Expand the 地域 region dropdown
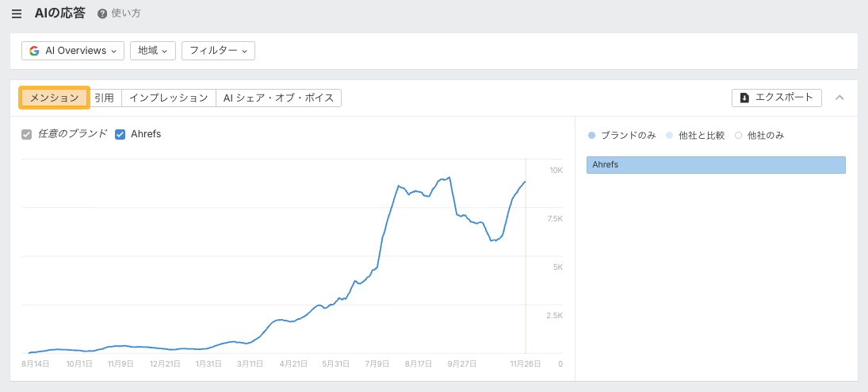Screen dimensions: 868x392 tap(152, 51)
